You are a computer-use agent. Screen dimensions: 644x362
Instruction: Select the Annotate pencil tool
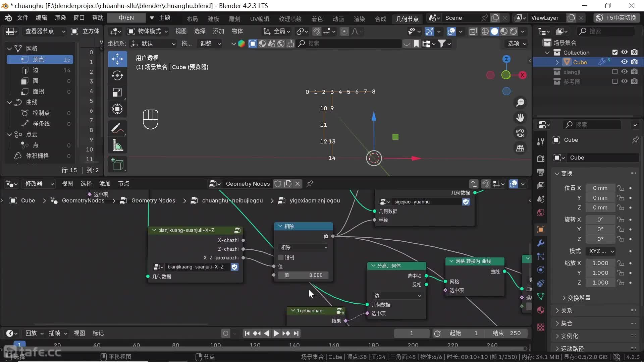pyautogui.click(x=117, y=128)
